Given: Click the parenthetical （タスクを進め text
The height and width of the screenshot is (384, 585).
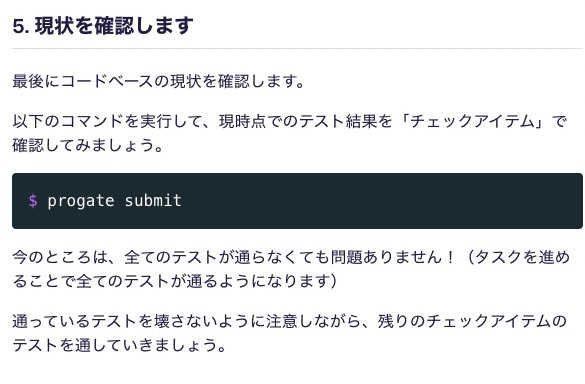Looking at the screenshot, I should 517,257.
